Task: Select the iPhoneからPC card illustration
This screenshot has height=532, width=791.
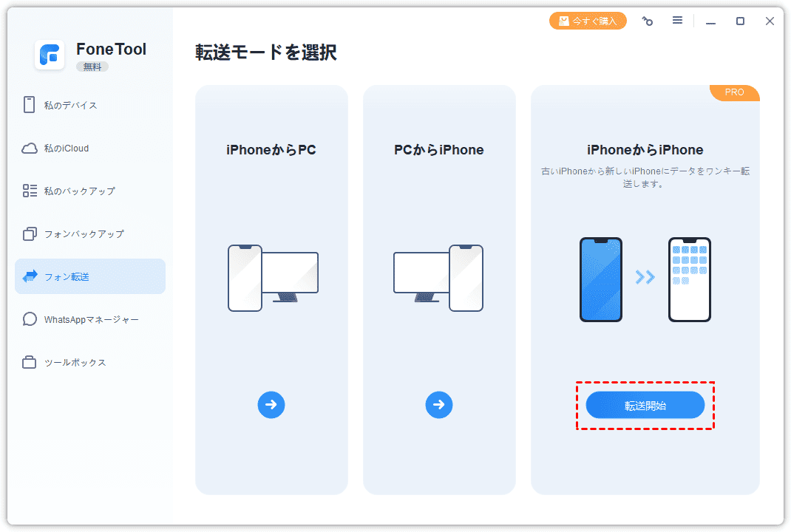Action: (273, 278)
